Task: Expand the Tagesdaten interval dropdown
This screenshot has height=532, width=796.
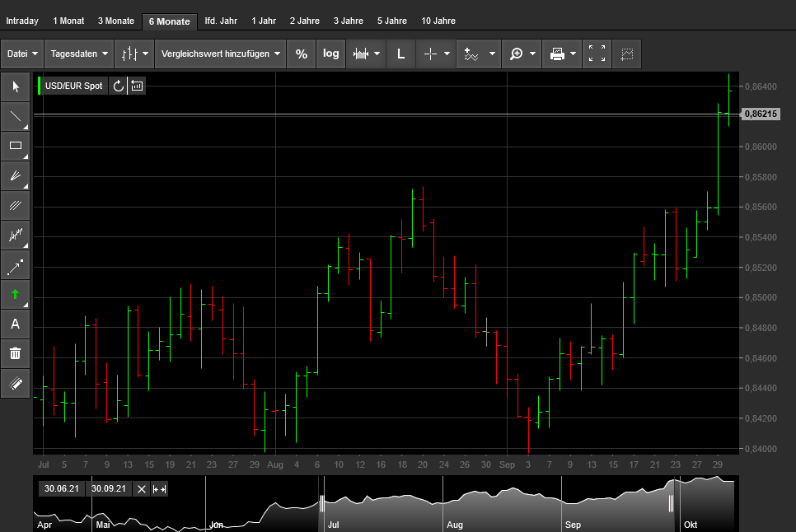Action: pos(79,54)
